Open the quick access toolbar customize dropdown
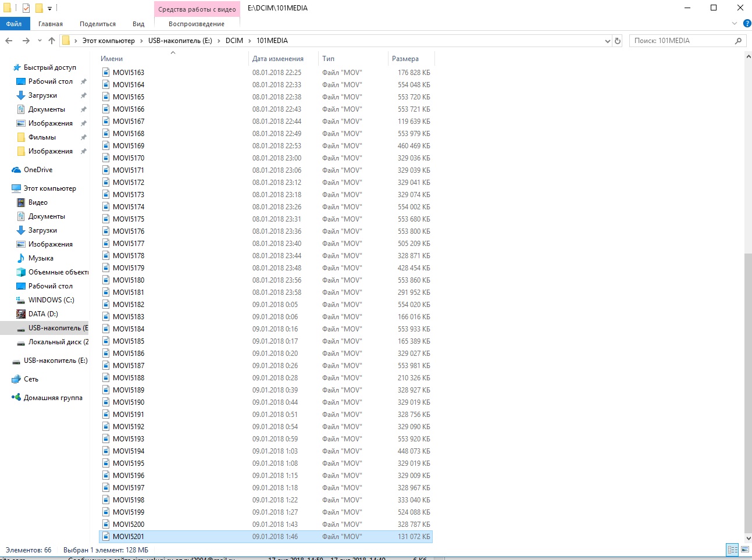Viewport: 752px width, 560px height. (50, 8)
